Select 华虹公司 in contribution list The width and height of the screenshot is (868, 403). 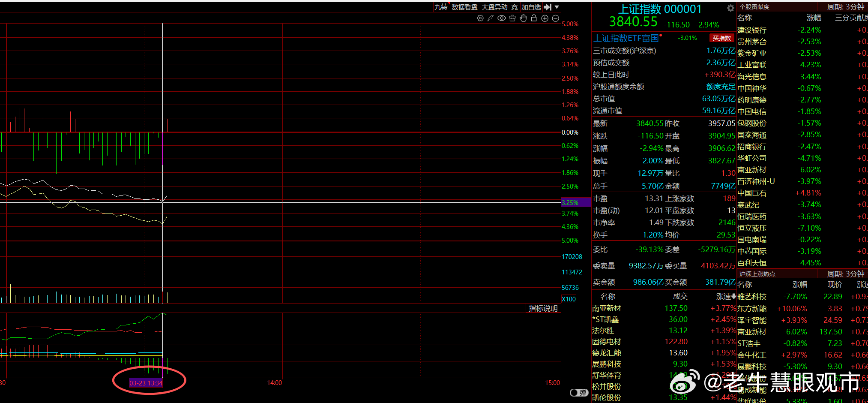(752, 158)
